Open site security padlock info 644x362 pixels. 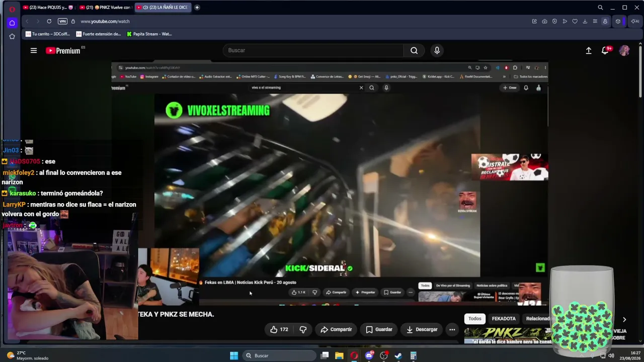click(73, 21)
